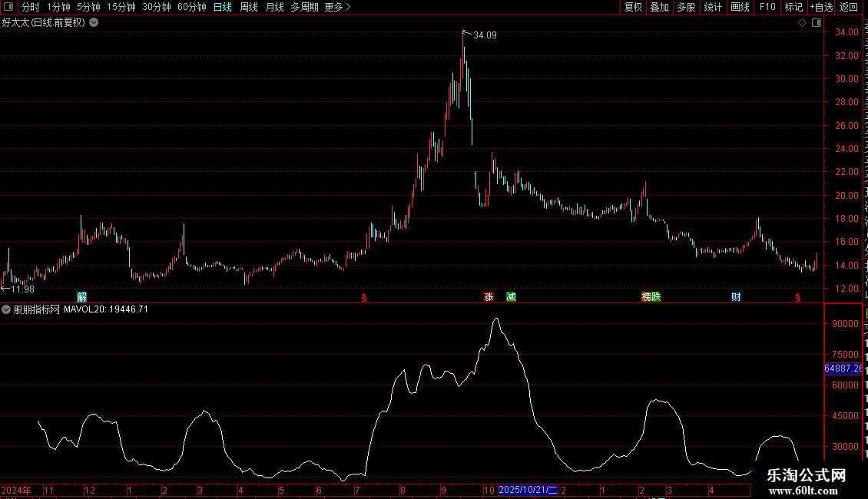Screen dimensions: 868x499
Task: Select the 1分钟 period tab
Action: pyautogui.click(x=58, y=7)
